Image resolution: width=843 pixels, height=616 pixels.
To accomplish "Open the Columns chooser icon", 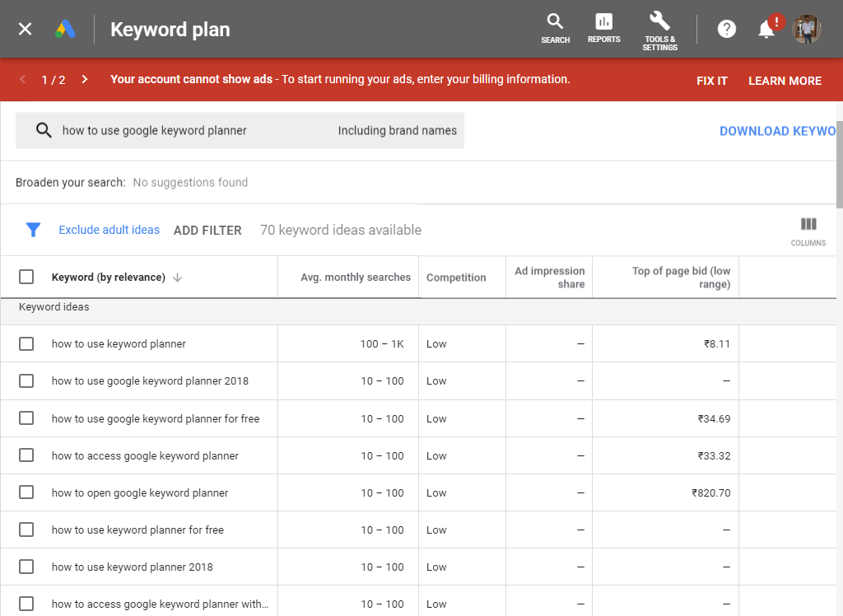I will click(x=808, y=231).
